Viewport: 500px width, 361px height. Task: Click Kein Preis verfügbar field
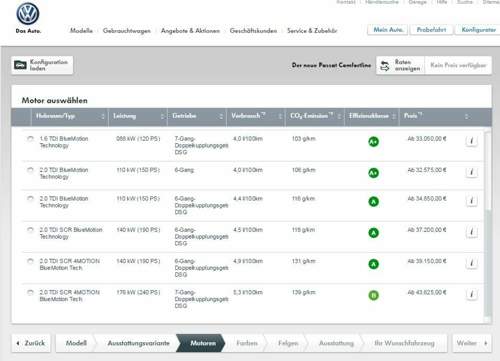coord(458,65)
